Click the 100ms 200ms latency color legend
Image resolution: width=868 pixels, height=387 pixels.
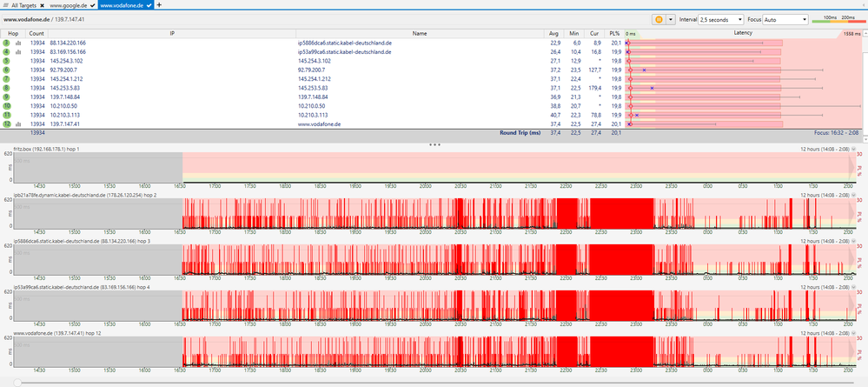tap(837, 18)
